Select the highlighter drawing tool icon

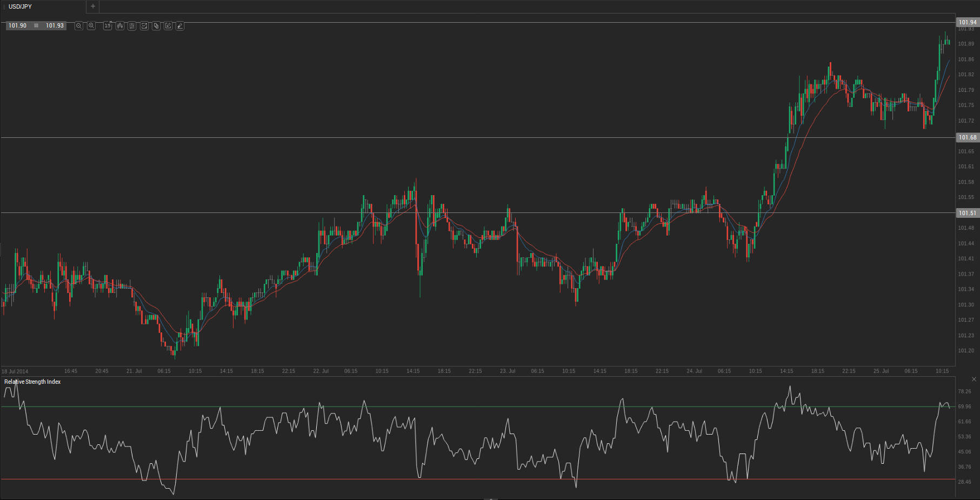click(x=180, y=26)
